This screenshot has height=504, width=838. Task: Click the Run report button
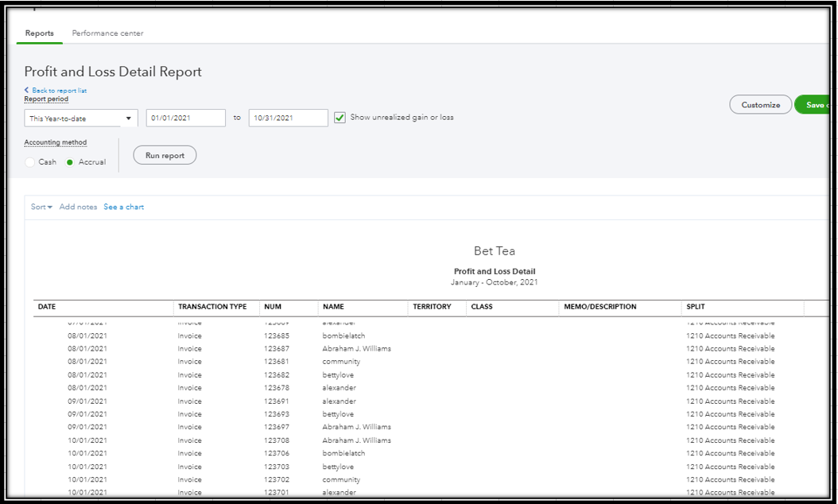(x=165, y=156)
